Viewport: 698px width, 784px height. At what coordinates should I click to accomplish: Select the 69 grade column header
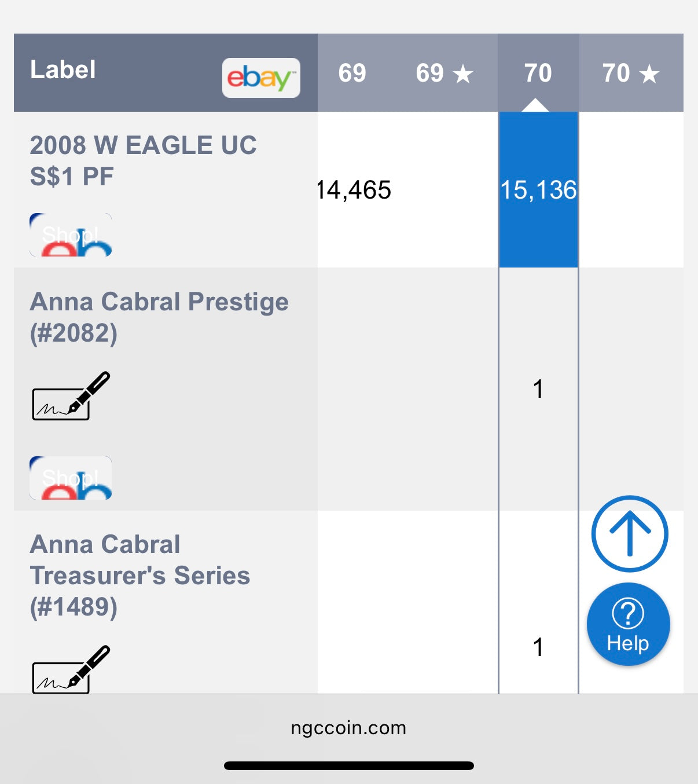(352, 73)
